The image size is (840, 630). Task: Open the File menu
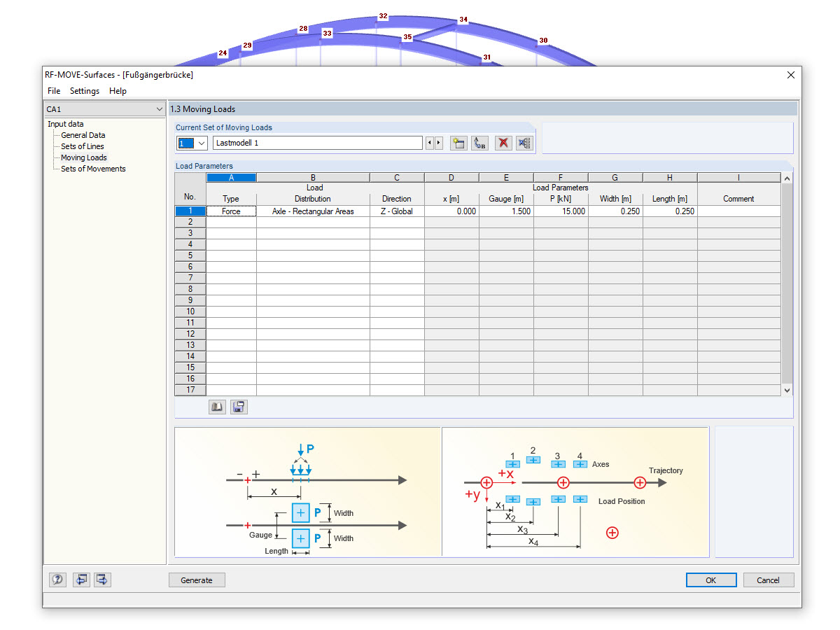click(53, 90)
